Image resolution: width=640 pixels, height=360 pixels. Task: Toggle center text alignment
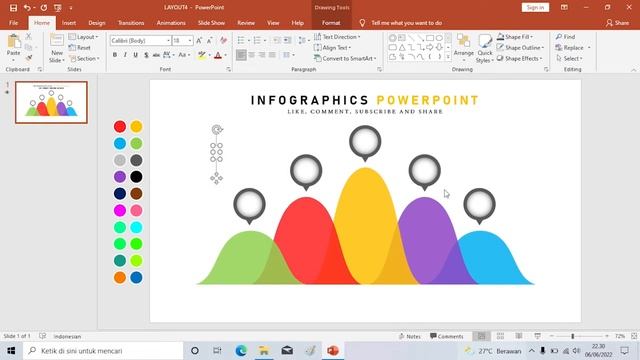pos(252,55)
